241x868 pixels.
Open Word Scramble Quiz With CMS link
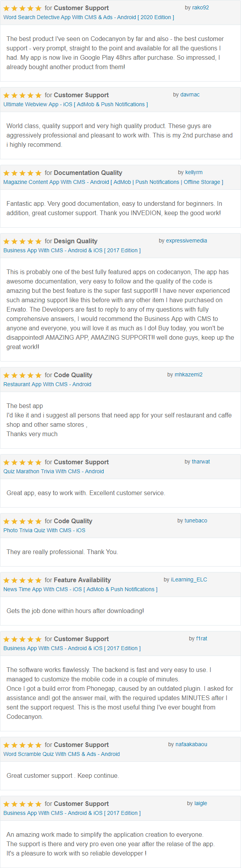(x=61, y=754)
